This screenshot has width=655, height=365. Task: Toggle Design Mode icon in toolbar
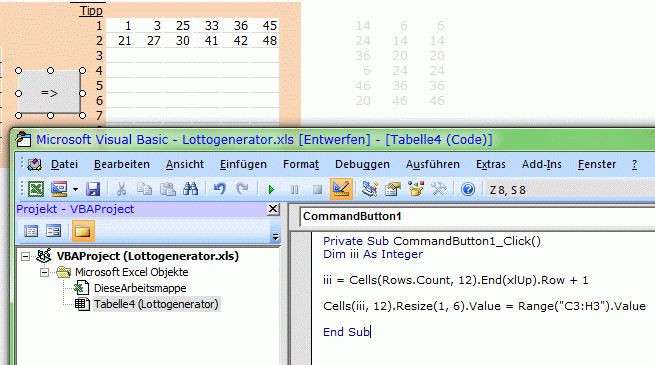pyautogui.click(x=341, y=189)
